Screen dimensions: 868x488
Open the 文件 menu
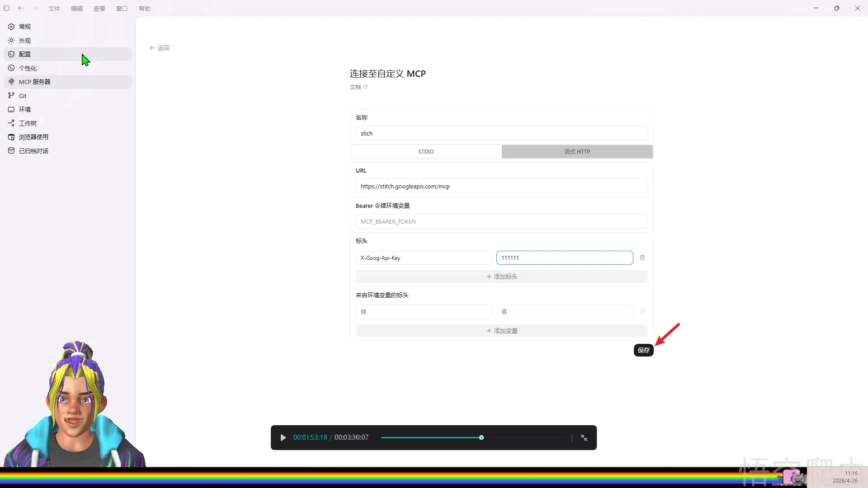(x=54, y=9)
